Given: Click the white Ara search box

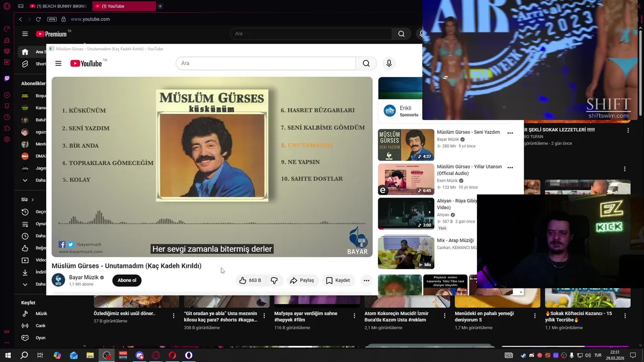Looking at the screenshot, I should coord(266,63).
